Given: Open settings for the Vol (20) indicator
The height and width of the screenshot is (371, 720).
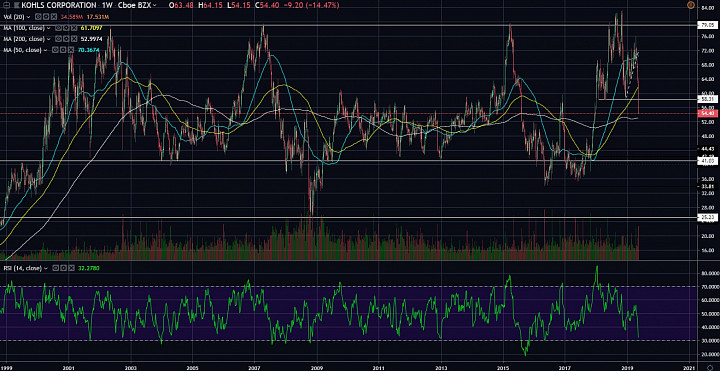Looking at the screenshot, I should (46, 17).
